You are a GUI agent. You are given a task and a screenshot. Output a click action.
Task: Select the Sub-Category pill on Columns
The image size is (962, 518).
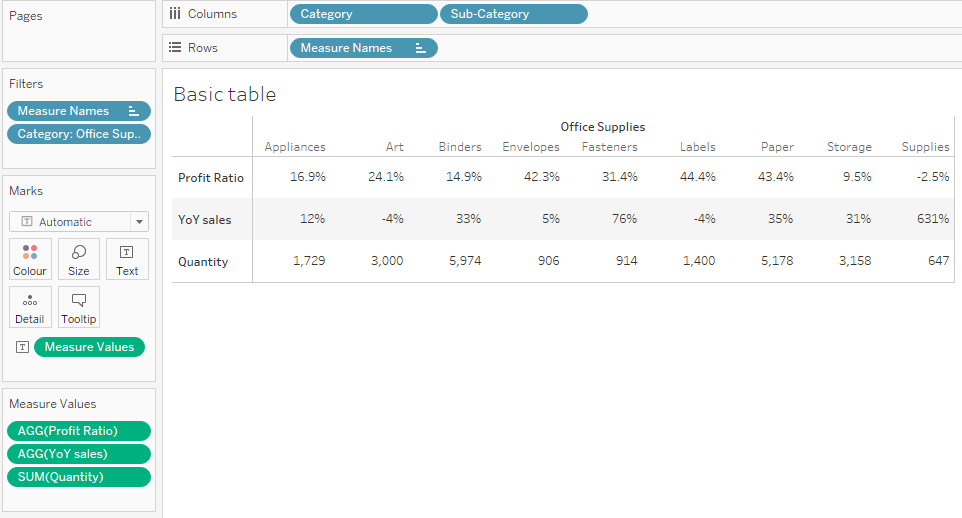(x=513, y=14)
